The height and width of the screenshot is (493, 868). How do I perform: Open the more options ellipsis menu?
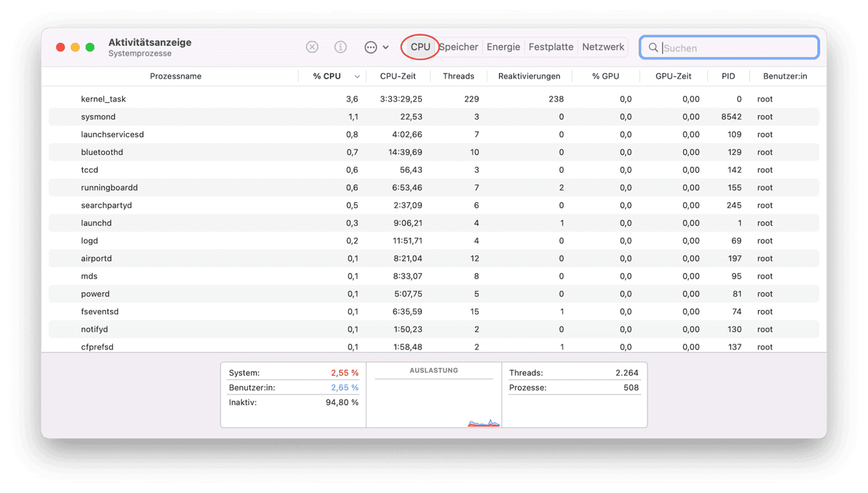point(376,47)
